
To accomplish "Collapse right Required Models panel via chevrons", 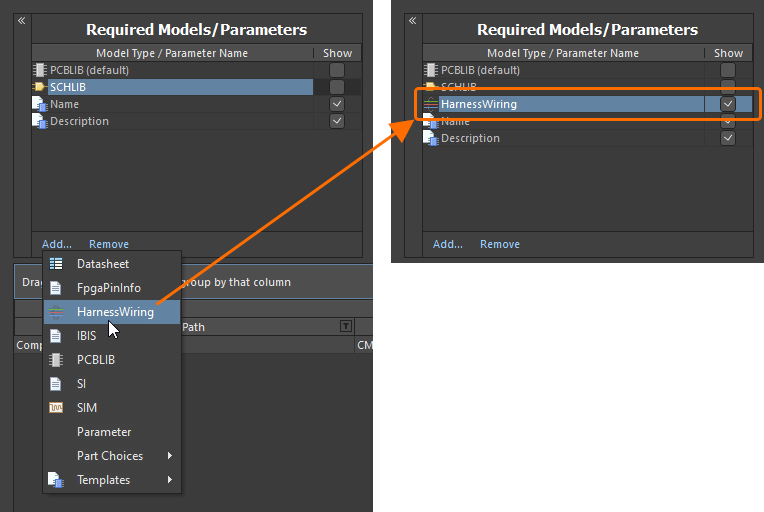I will (413, 20).
